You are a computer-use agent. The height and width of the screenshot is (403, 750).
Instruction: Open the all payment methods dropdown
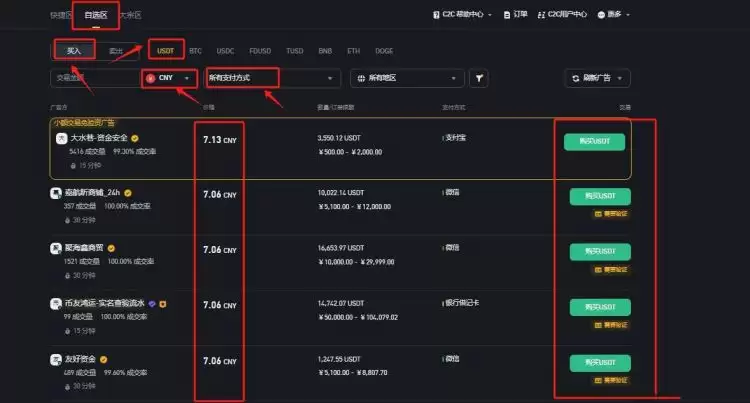273,78
